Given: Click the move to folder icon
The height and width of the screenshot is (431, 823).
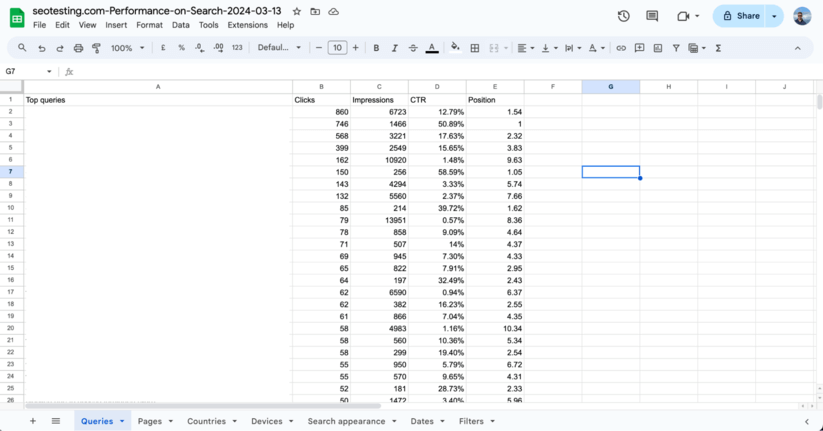Looking at the screenshot, I should [315, 12].
